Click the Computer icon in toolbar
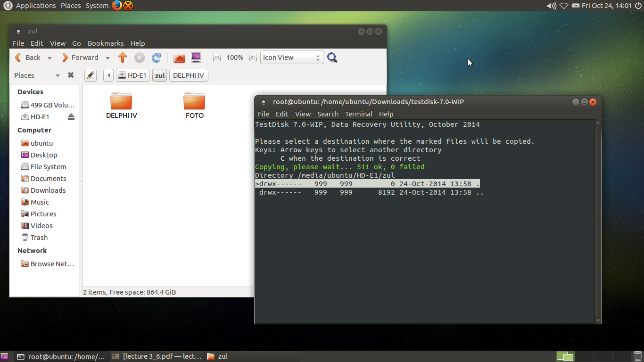The image size is (644, 362). click(196, 58)
